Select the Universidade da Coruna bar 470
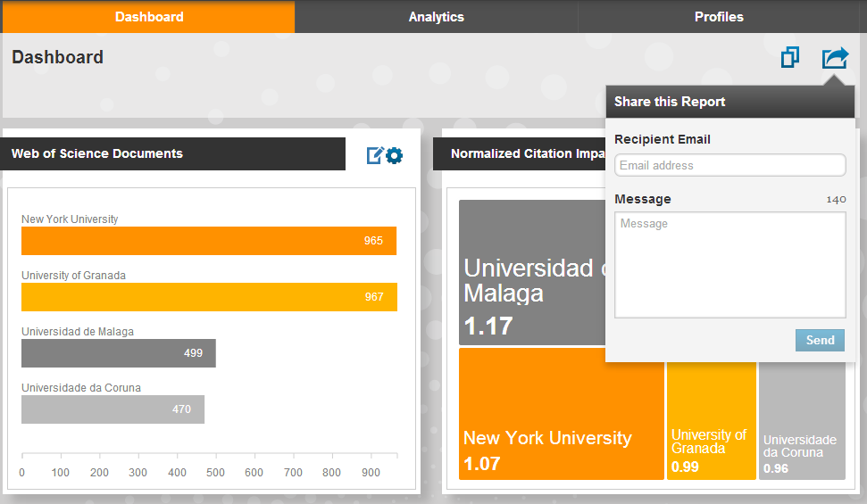The image size is (867, 504). [113, 409]
